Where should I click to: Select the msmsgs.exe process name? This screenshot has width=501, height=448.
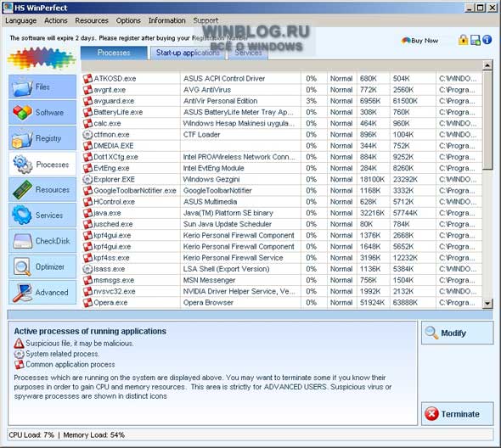pyautogui.click(x=114, y=280)
